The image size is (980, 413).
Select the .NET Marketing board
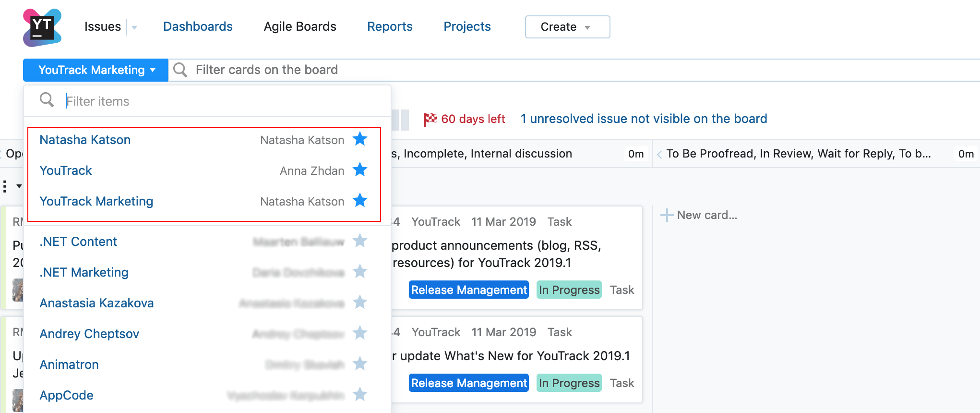[84, 272]
